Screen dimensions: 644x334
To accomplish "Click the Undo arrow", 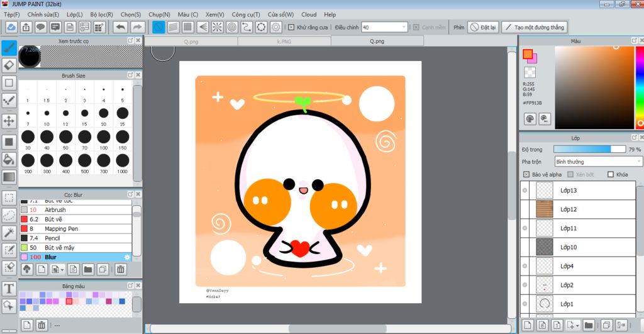I will click(x=121, y=28).
